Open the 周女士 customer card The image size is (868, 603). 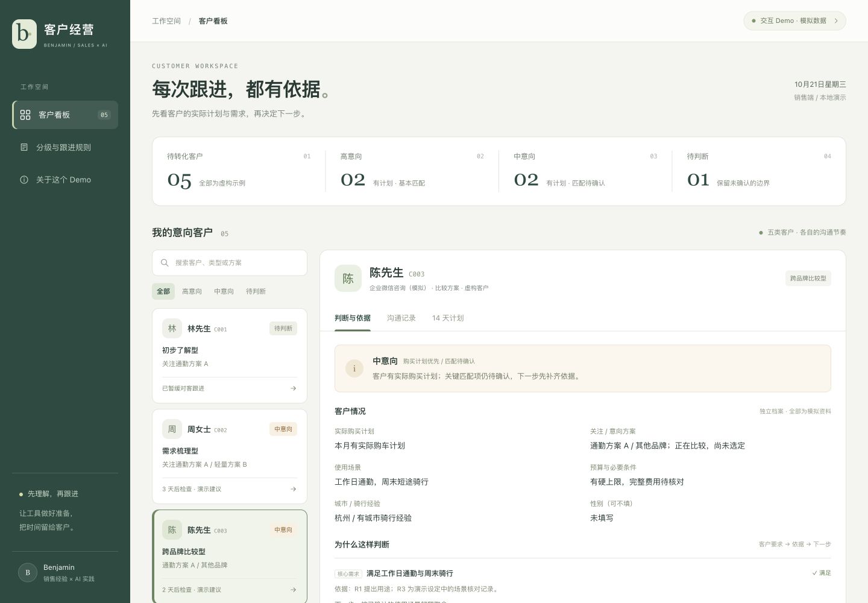(230, 456)
